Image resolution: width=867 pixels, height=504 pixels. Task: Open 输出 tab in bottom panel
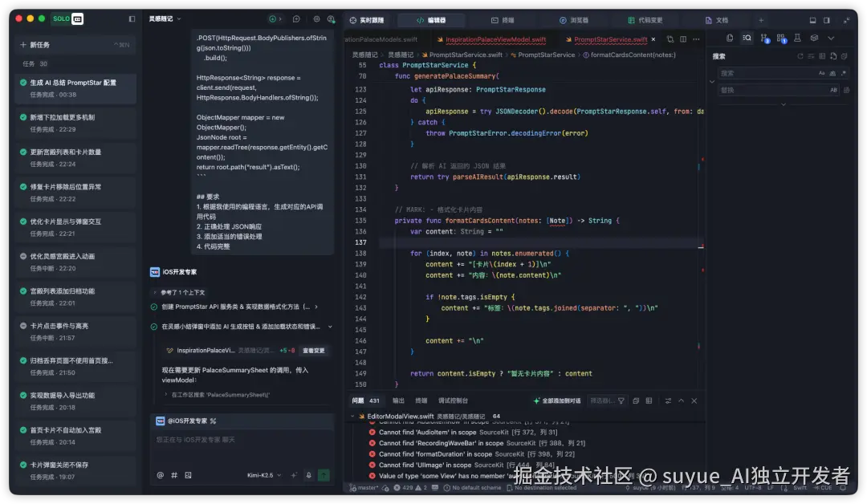(x=398, y=400)
